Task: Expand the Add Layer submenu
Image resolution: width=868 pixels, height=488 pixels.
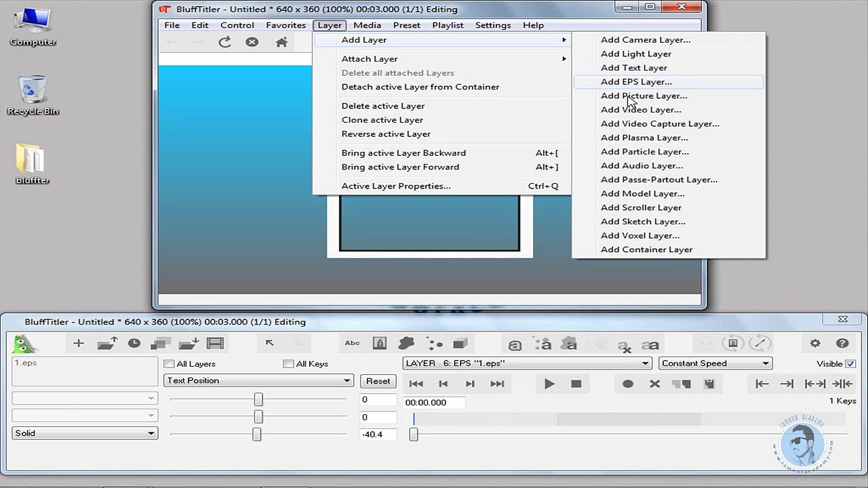Action: (x=442, y=40)
